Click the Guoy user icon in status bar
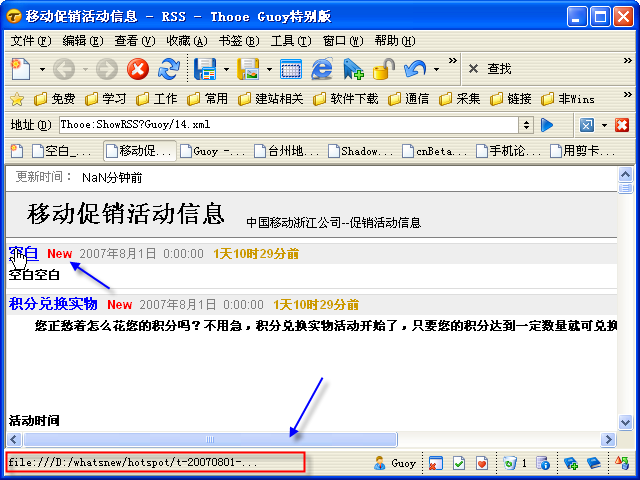This screenshot has width=640, height=480. (x=379, y=463)
